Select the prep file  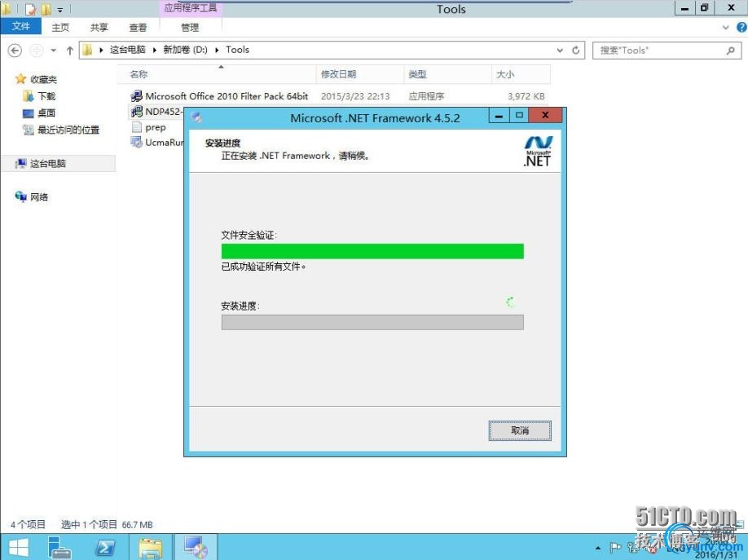click(x=156, y=127)
